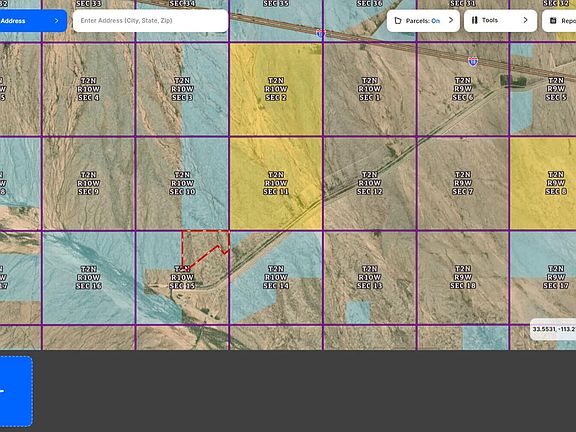
Task: Click the Report icon at the right edge
Action: [x=553, y=21]
